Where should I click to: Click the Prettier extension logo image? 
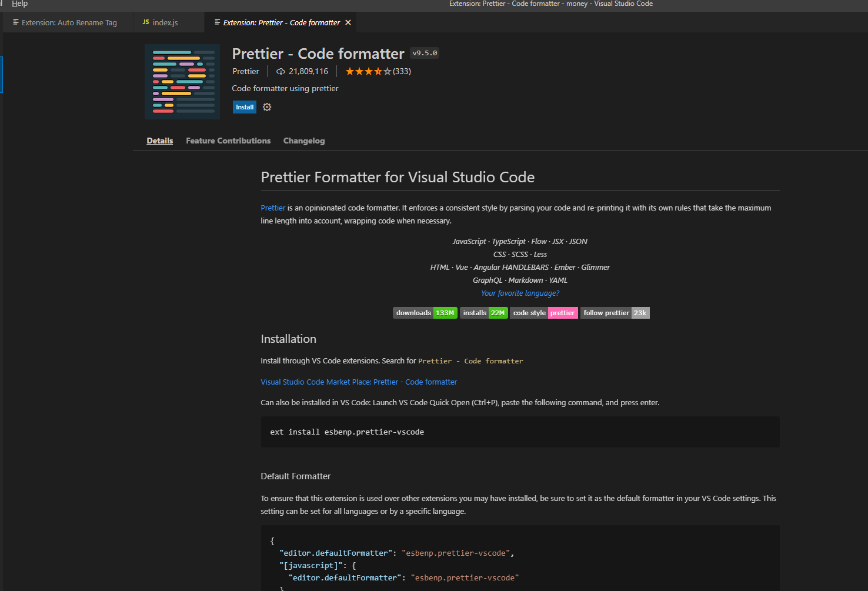point(182,82)
